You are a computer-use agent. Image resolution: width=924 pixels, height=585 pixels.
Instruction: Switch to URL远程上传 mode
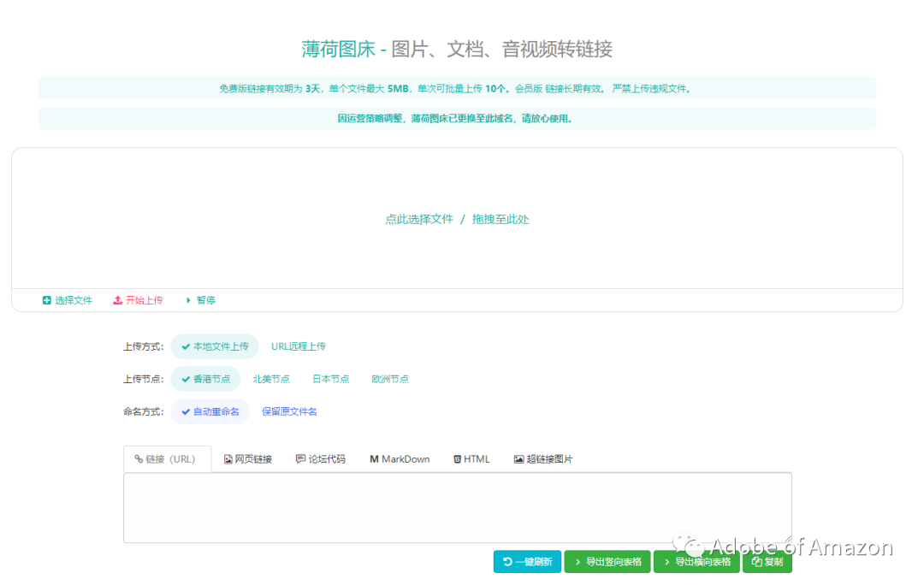pos(298,346)
